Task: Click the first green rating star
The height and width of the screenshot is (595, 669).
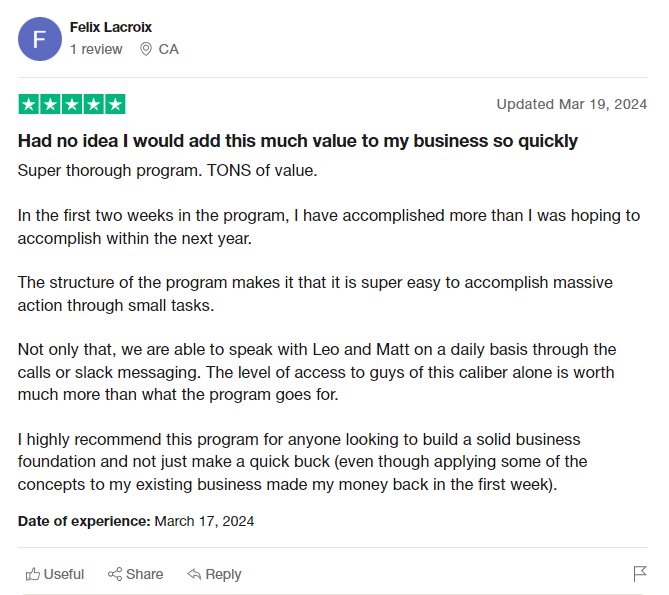Action: click(x=28, y=104)
